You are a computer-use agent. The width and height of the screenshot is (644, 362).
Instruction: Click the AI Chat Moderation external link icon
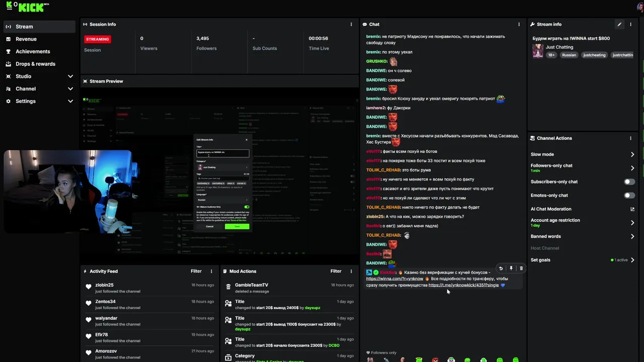click(632, 209)
